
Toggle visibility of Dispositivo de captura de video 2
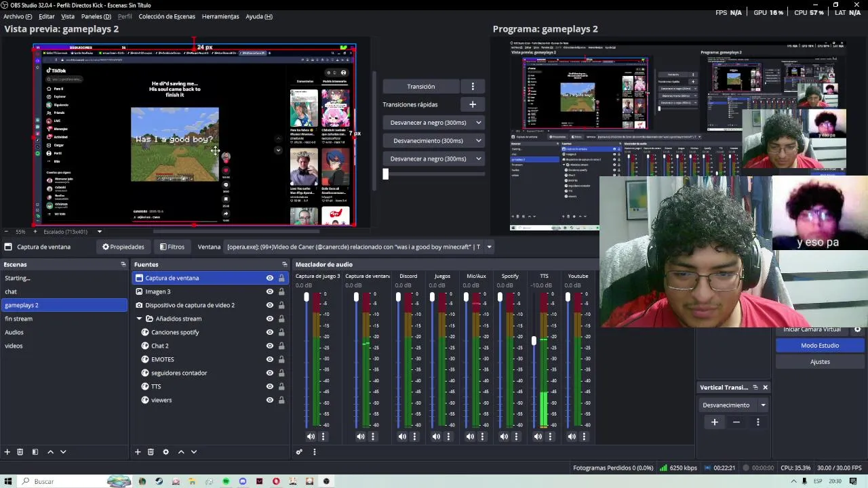(x=270, y=305)
